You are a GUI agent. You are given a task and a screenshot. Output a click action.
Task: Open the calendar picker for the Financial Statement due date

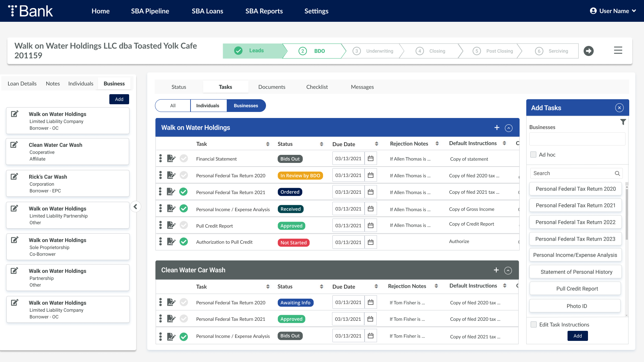(x=371, y=159)
